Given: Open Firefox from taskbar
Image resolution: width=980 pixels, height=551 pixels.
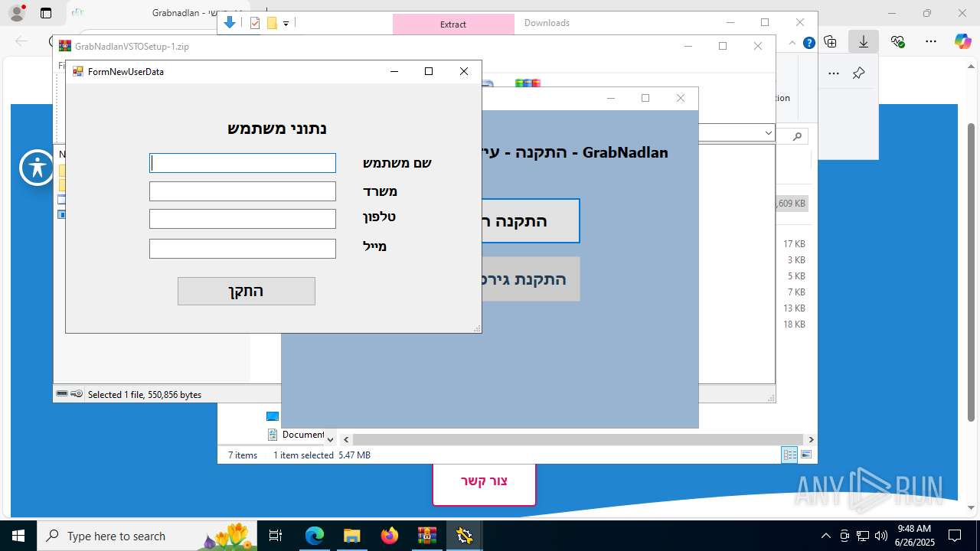Looking at the screenshot, I should [x=390, y=536].
